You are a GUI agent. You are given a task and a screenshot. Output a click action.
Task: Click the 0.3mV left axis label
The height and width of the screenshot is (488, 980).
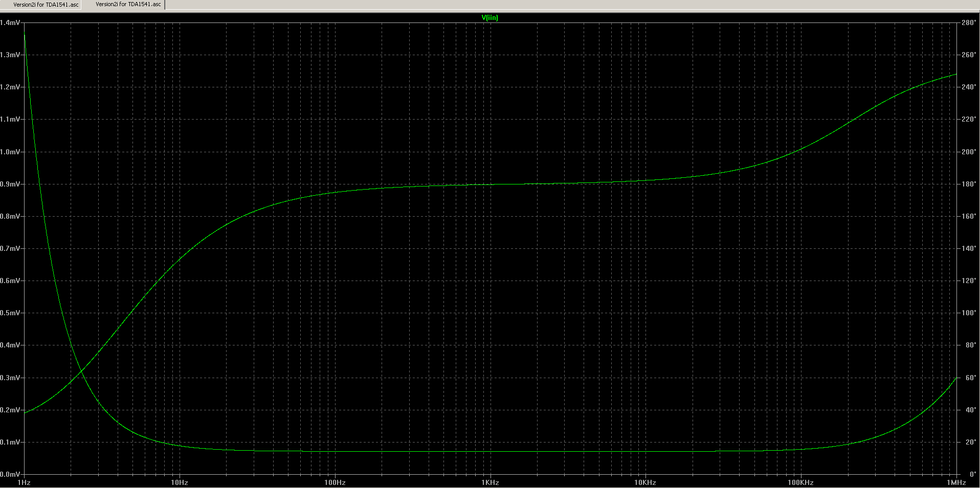pos(10,378)
